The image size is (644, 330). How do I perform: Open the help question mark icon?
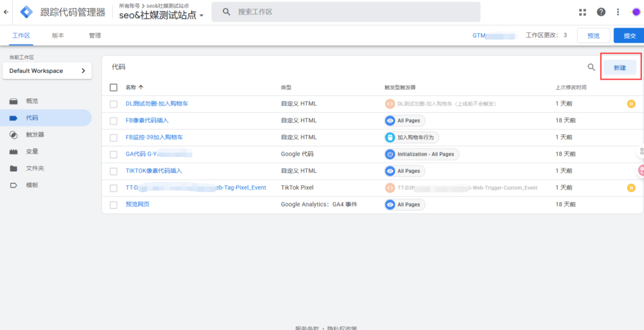(601, 12)
